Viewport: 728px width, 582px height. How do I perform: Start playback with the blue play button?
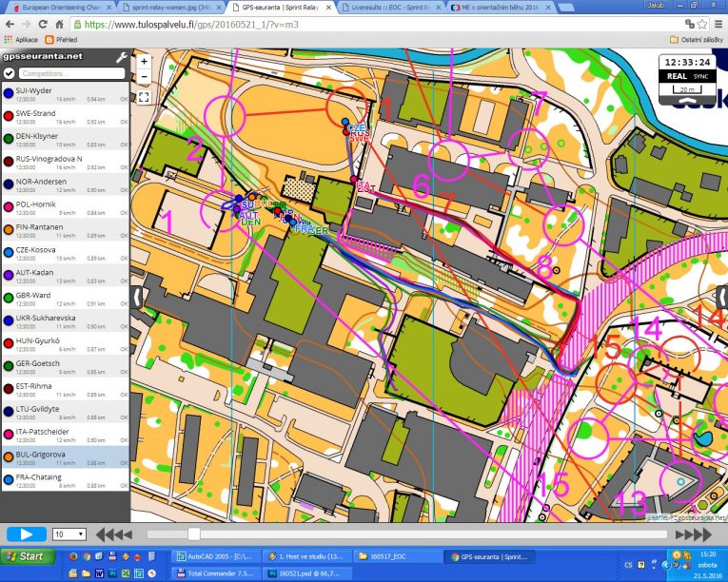(27, 534)
